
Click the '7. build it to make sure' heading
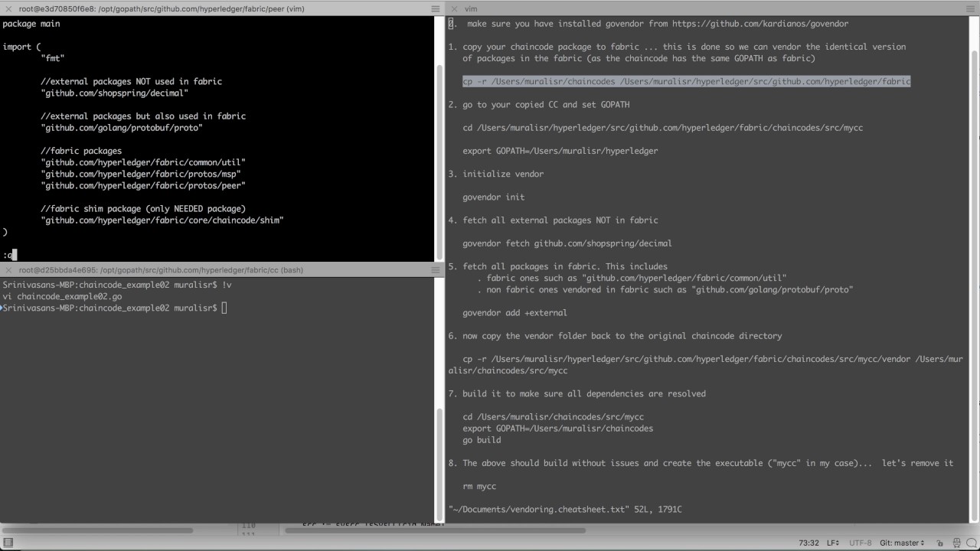pos(577,393)
